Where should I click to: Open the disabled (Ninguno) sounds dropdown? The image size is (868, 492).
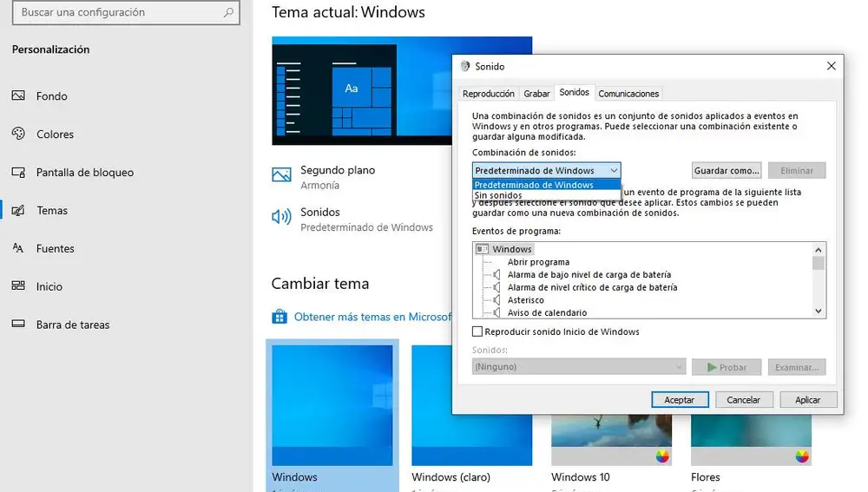click(578, 366)
